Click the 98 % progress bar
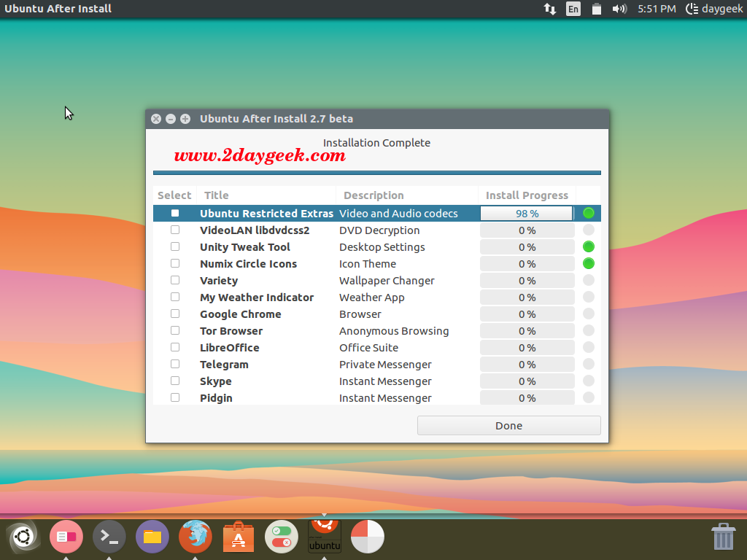This screenshot has height=560, width=747. 527,214
